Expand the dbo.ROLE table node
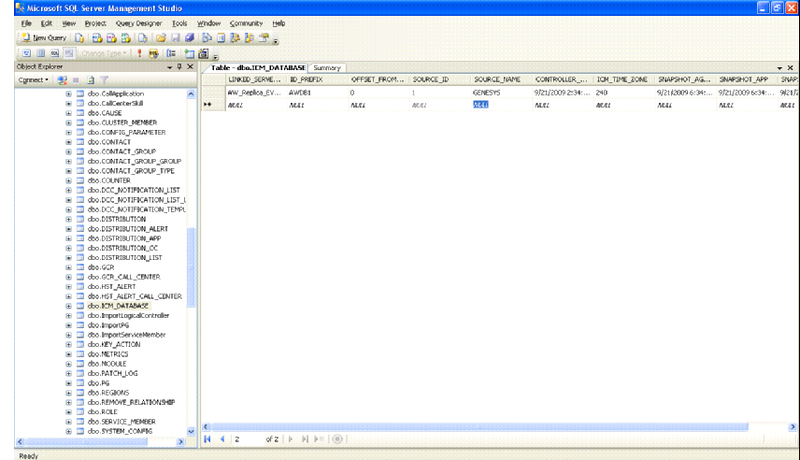This screenshot has height=460, width=800. pyautogui.click(x=69, y=411)
